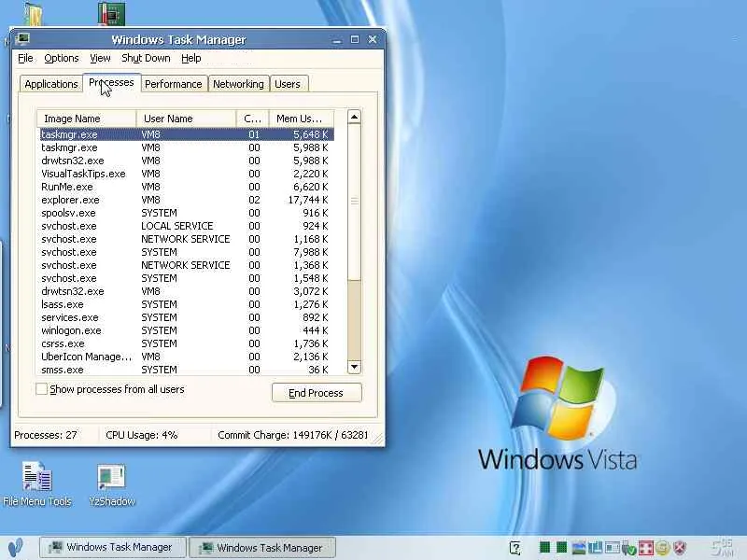Viewport: 747px width, 560px height.
Task: Select svchost.exe run by LOCAL SERVICE
Action: pos(186,226)
